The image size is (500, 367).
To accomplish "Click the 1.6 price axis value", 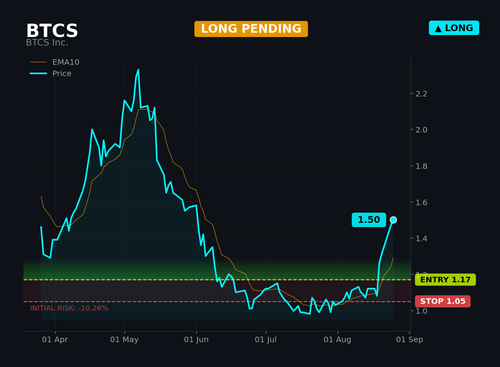I will (x=421, y=202).
